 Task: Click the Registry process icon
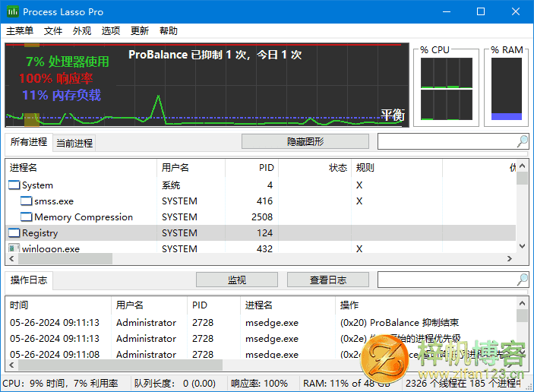click(14, 233)
